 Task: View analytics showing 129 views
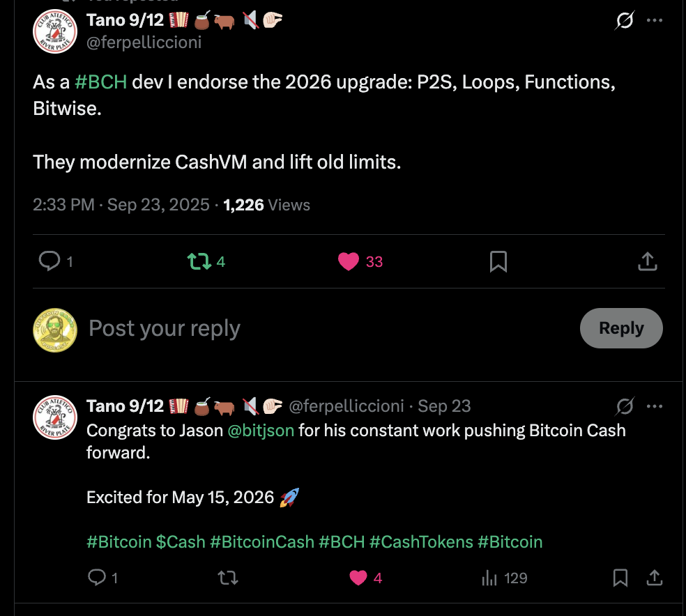tap(490, 578)
